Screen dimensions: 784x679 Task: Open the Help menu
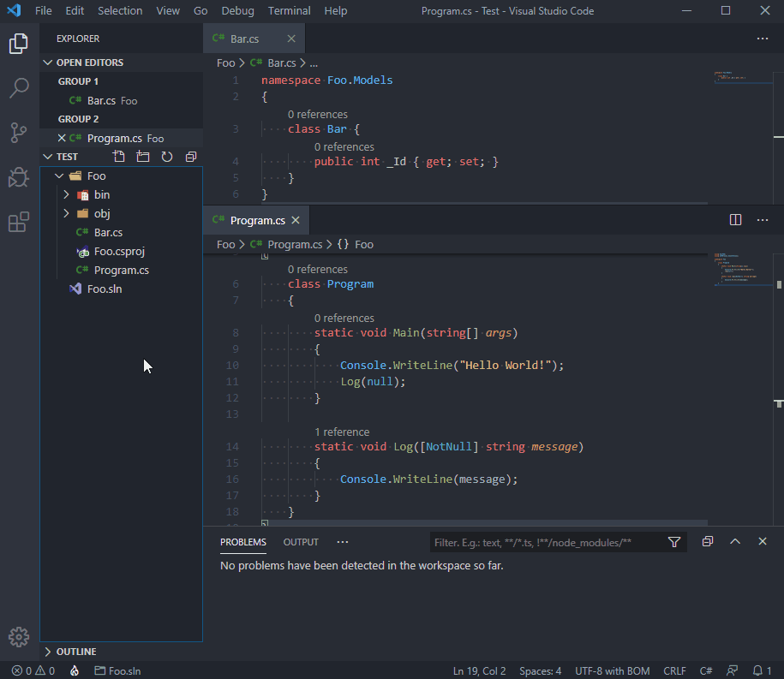(336, 10)
